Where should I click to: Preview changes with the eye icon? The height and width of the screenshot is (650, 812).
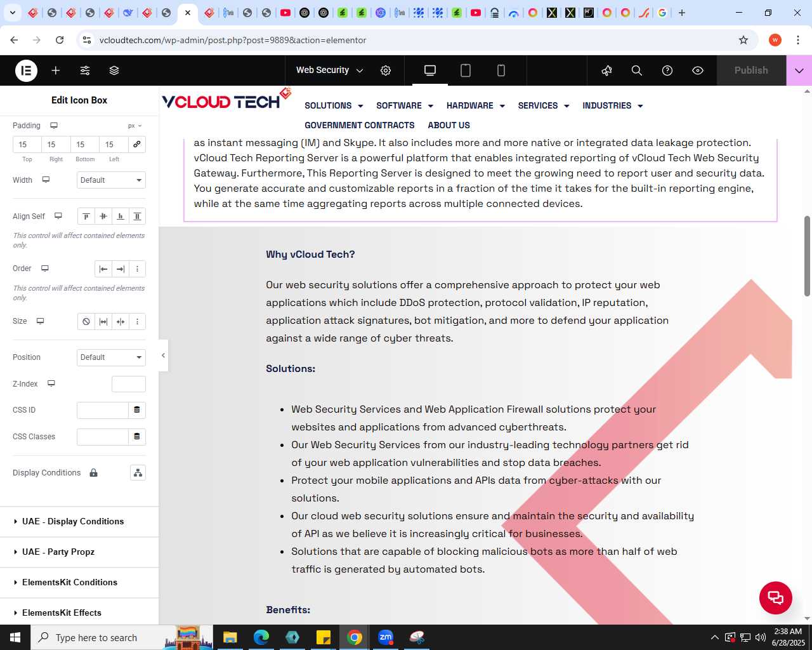point(698,70)
